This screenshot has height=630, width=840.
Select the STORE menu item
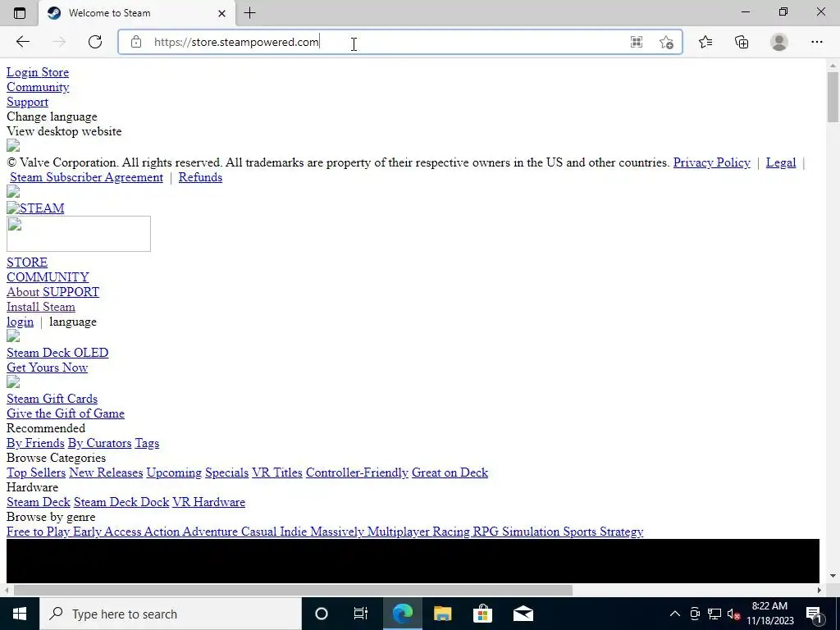pyautogui.click(x=27, y=262)
